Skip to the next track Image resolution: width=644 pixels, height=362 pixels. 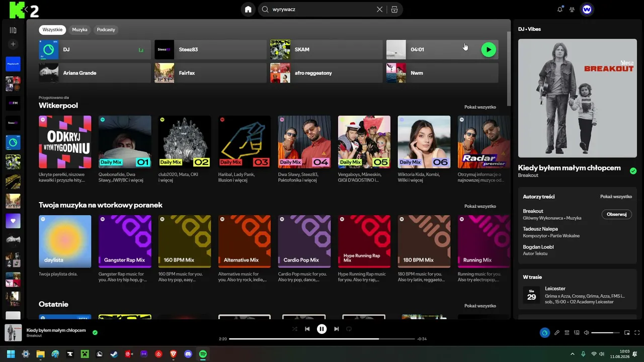(336, 329)
